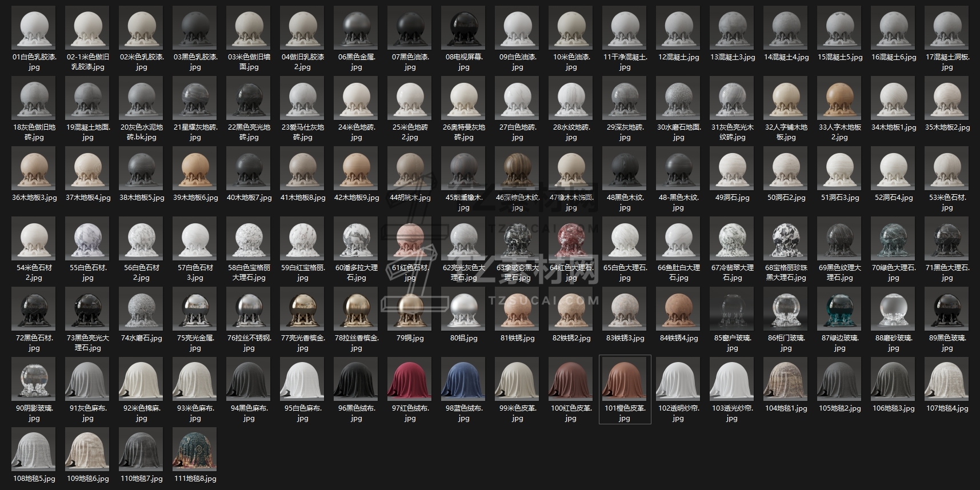Screen dimensions: 980x490
Task: Select the 97红色绒布.jpg thumbnail
Action: click(410, 379)
